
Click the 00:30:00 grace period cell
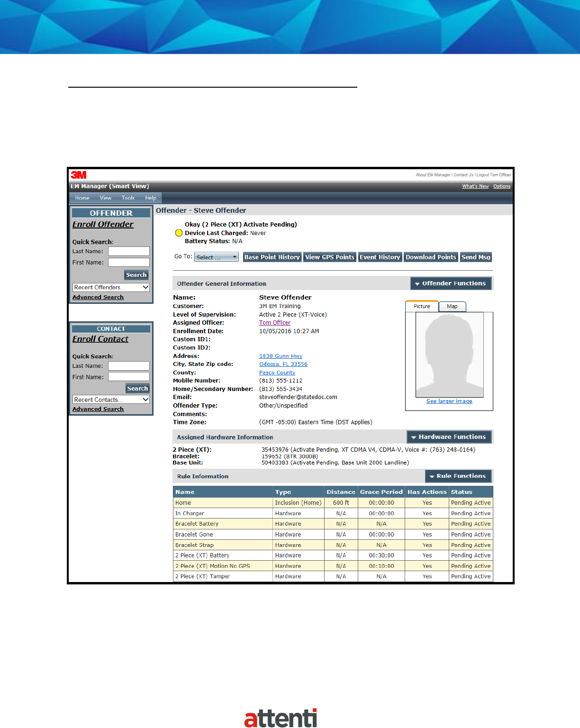point(381,555)
